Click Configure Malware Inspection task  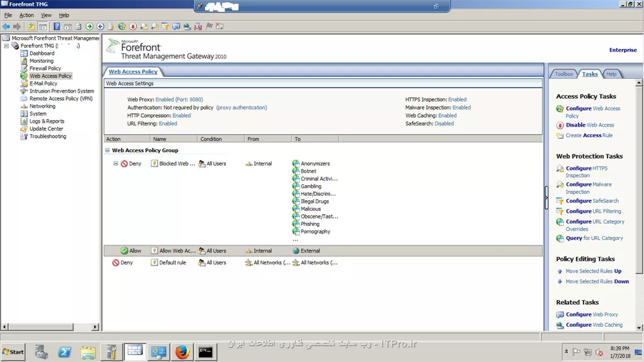589,188
